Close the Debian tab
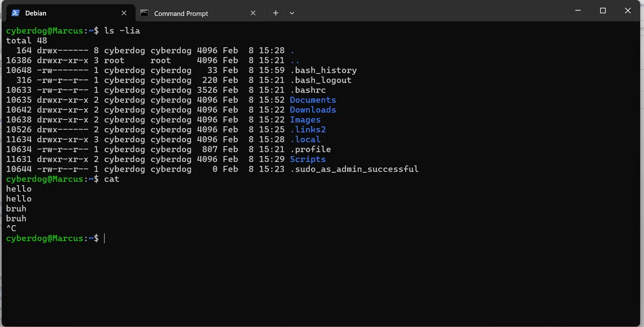The image size is (644, 327). coord(125,13)
